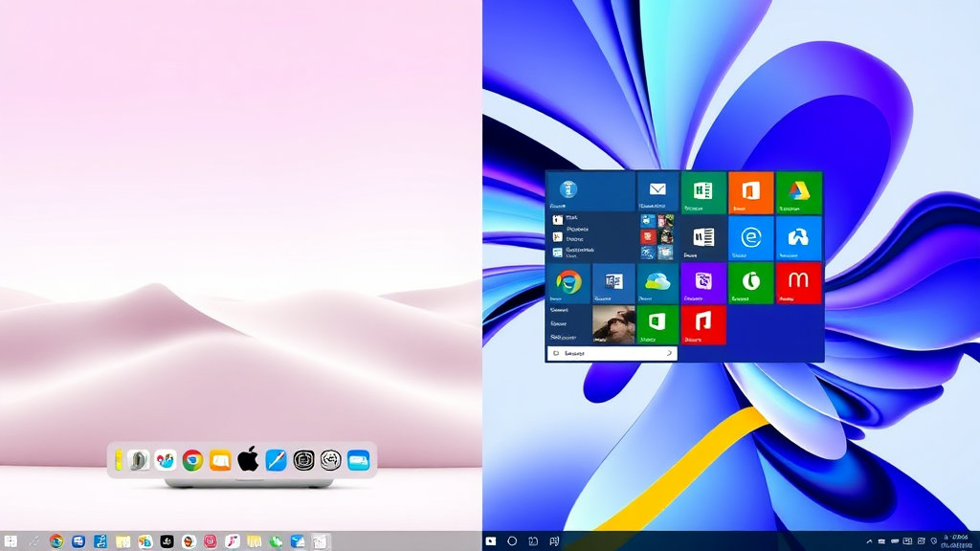Viewport: 980px width, 551px height.
Task: Open the blue Edge 'e' tile
Action: pyautogui.click(x=750, y=238)
